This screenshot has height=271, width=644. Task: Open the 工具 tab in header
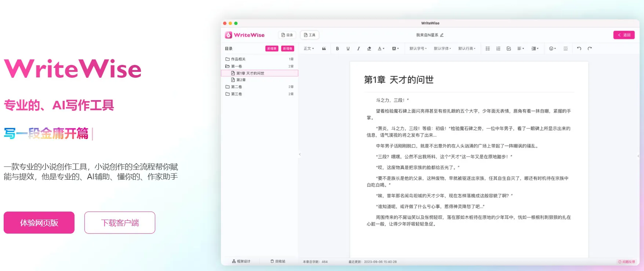(x=309, y=35)
